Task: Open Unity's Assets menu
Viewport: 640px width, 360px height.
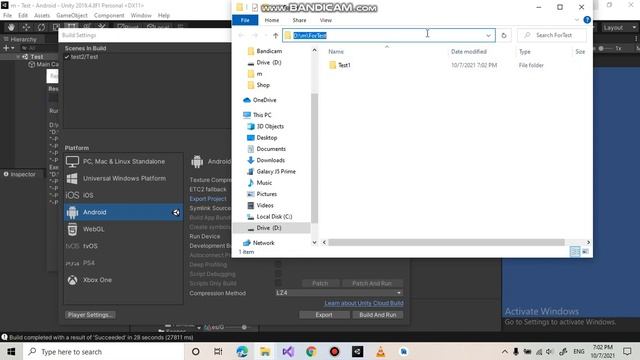Action: pos(42,16)
